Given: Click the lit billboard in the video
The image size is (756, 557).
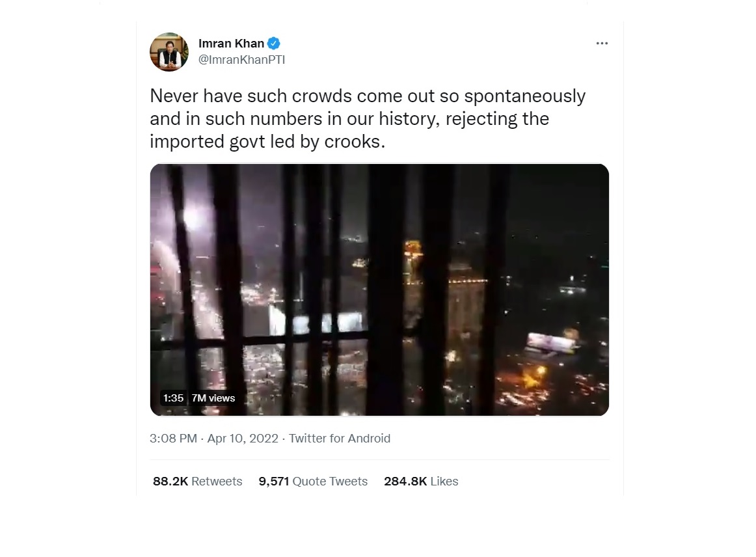Looking at the screenshot, I should (550, 343).
